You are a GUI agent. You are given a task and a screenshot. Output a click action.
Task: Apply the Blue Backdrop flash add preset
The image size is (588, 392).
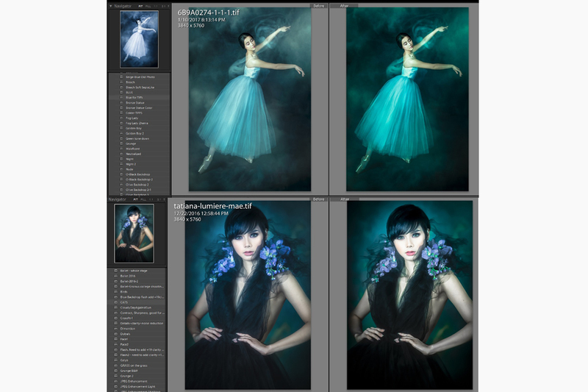click(x=142, y=297)
